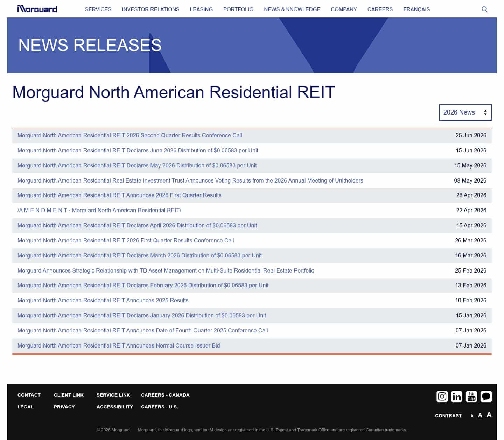This screenshot has width=504, height=440.
Task: Click Morguard North American Residential REIT heading
Action: point(174,92)
